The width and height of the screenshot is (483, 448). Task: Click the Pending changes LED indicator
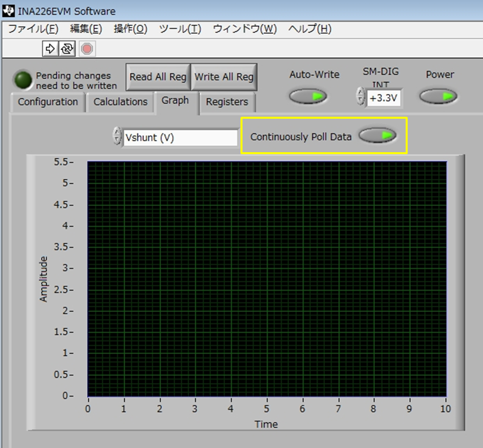tap(22, 79)
